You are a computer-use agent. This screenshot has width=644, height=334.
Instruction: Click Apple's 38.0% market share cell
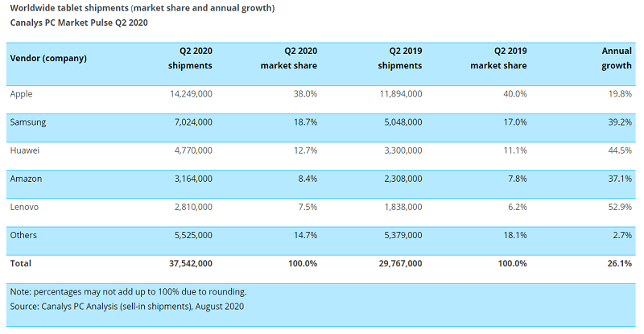click(x=305, y=93)
